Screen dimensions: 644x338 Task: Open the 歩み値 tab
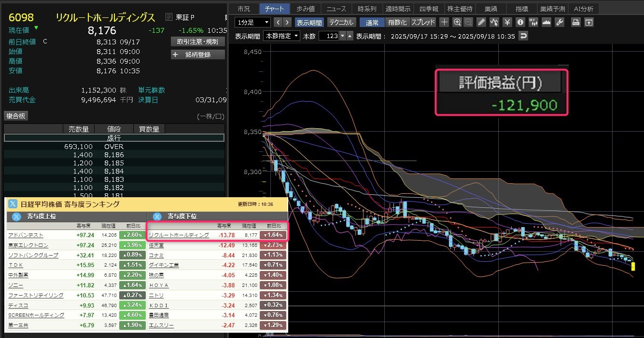[306, 9]
